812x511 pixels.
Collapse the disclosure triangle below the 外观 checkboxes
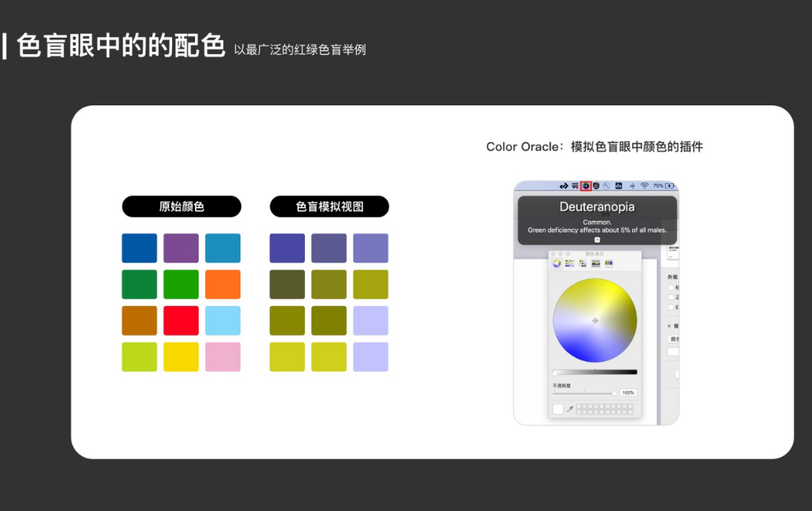[669, 326]
